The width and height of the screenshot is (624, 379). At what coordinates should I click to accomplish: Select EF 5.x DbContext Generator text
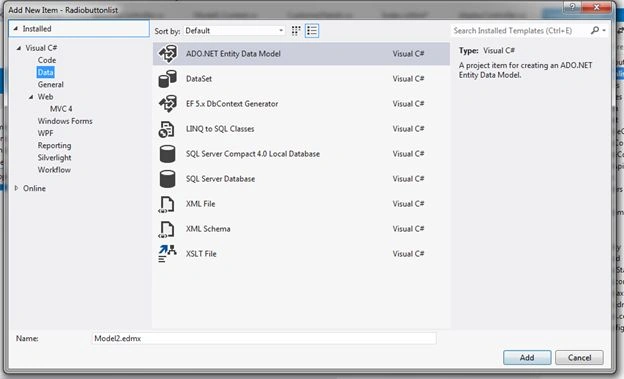coord(232,104)
